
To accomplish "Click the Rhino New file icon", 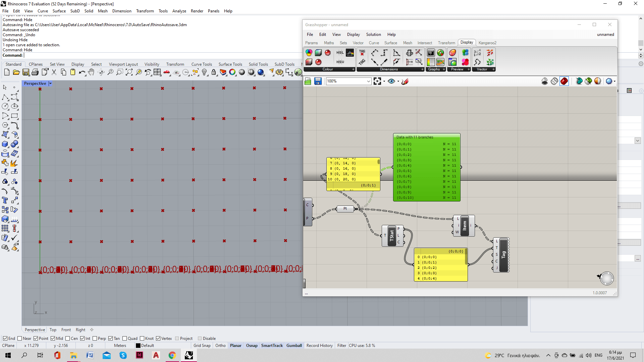I will 7,72.
